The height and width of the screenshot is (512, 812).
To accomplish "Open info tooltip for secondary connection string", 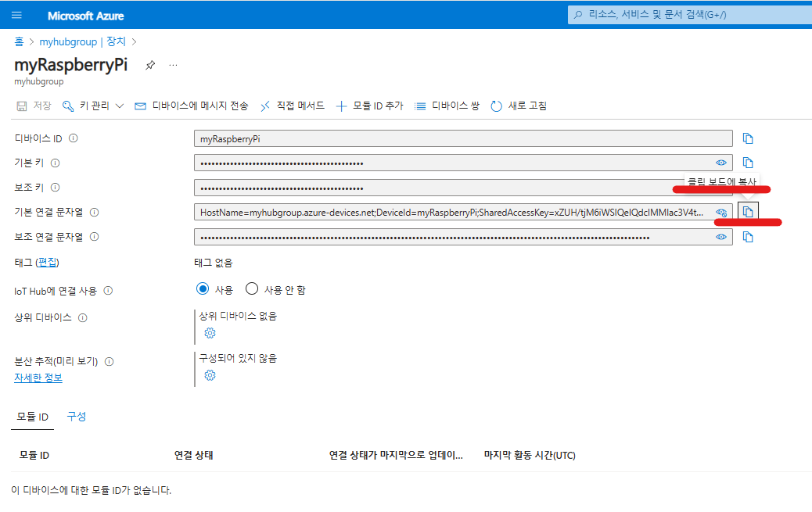I will point(94,237).
